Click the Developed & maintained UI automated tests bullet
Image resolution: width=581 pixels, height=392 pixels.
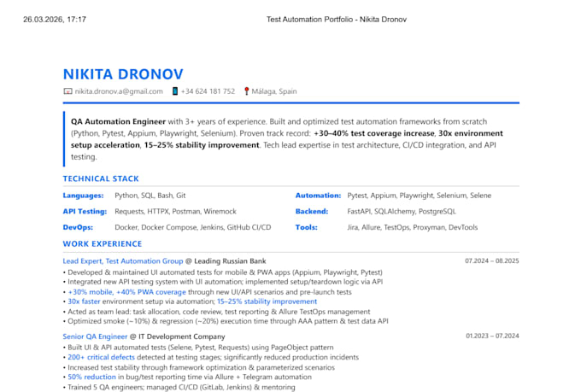pos(223,272)
